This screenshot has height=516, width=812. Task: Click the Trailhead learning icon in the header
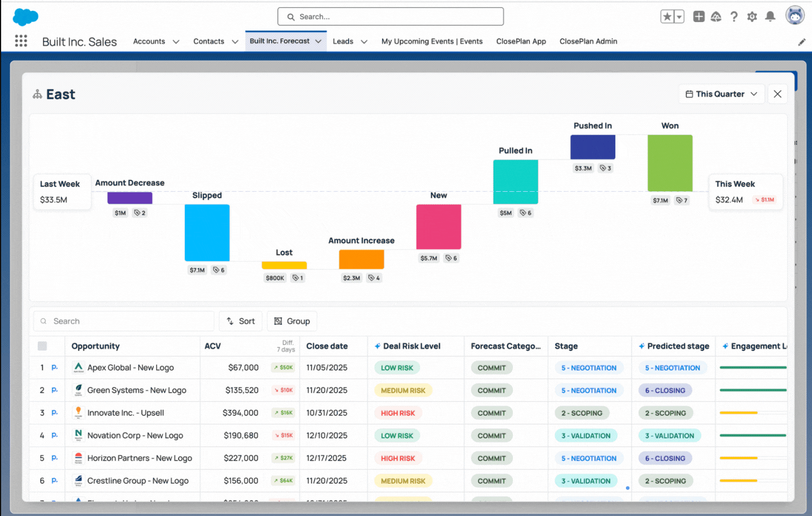coord(716,16)
